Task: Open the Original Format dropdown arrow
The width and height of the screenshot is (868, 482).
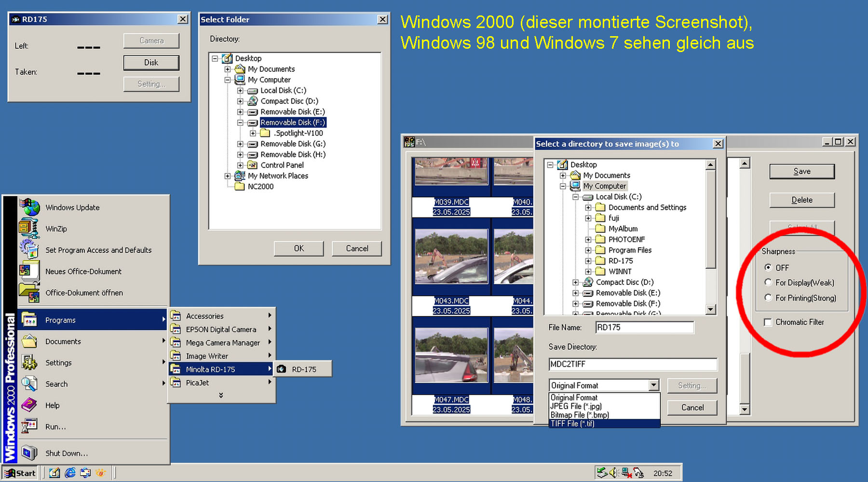Action: (653, 385)
